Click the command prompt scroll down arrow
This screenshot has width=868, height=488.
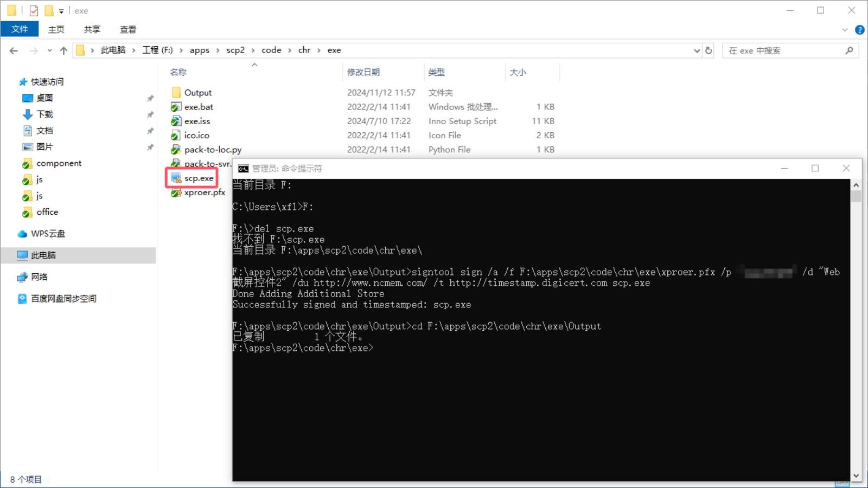pos(856,476)
